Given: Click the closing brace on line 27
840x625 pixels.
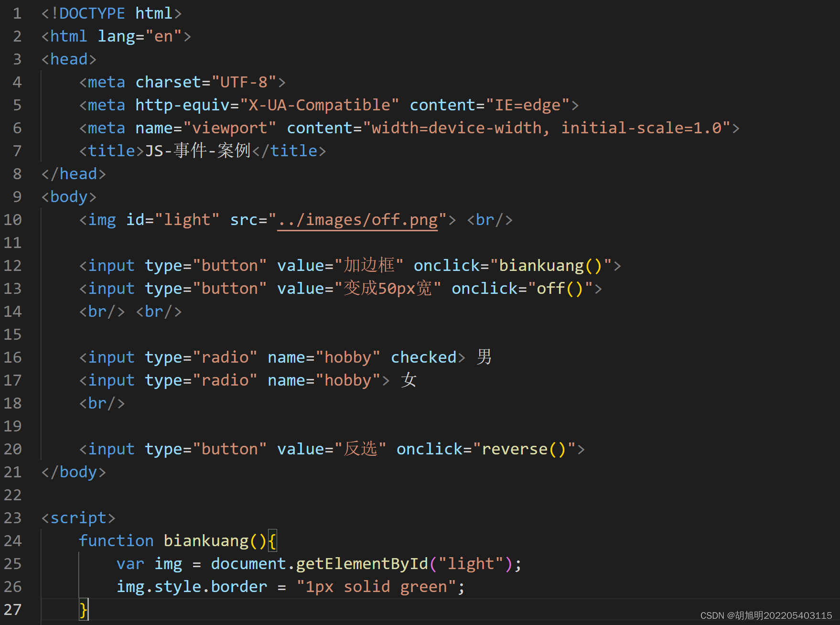Looking at the screenshot, I should point(83,610).
